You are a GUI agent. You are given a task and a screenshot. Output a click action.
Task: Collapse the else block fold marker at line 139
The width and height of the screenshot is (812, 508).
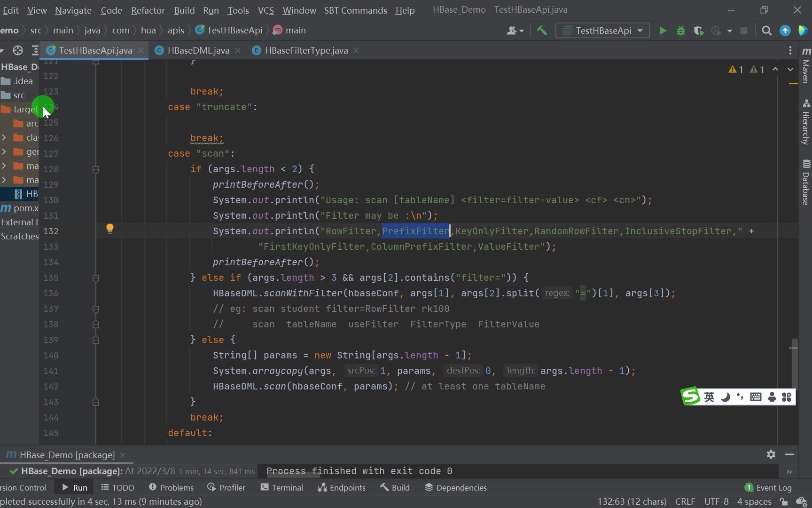tap(96, 340)
